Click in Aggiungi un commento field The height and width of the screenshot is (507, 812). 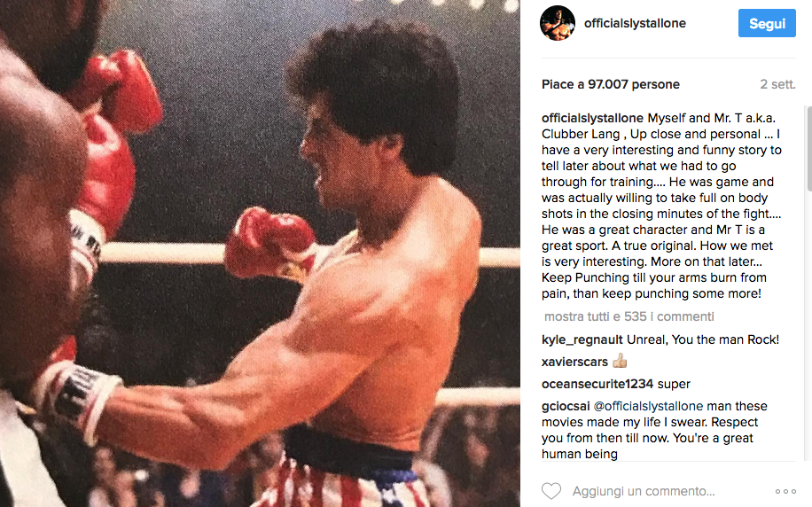click(x=644, y=491)
